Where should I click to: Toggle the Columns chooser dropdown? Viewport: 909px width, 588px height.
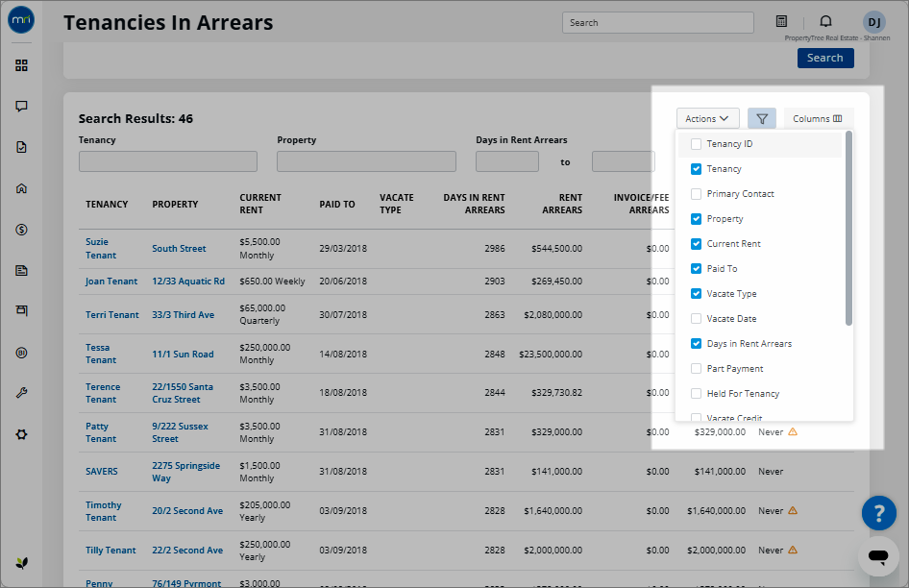(x=818, y=118)
